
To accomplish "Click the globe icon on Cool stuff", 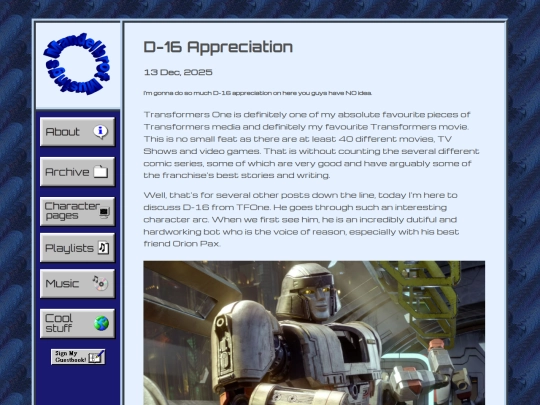I will tap(101, 323).
